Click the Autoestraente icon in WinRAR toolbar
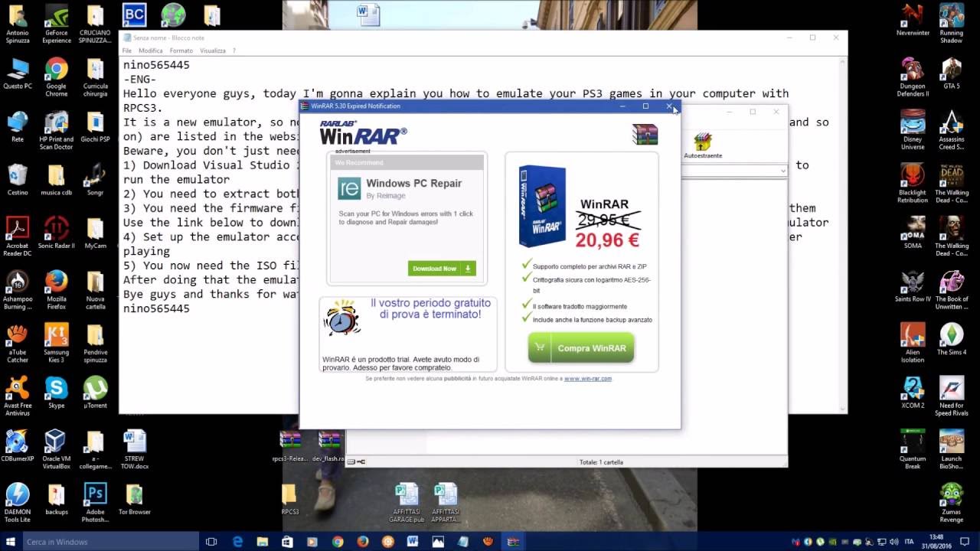Image resolution: width=980 pixels, height=551 pixels. click(703, 145)
